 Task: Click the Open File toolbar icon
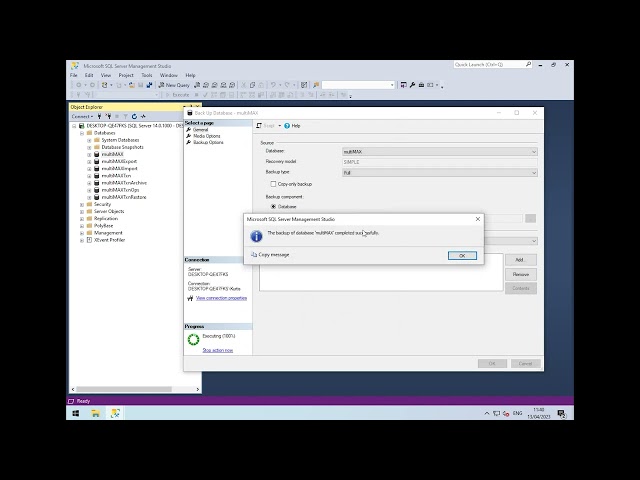pyautogui.click(x=131, y=85)
